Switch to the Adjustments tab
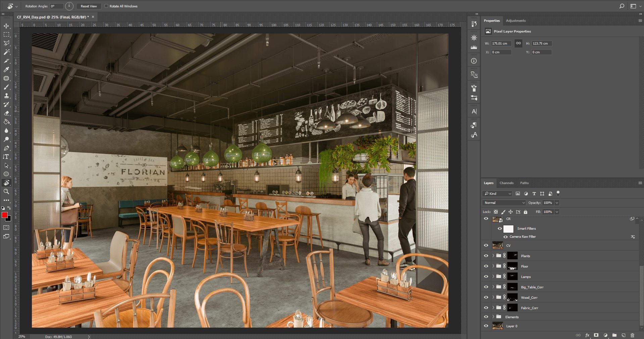Screen dimensions: 644x339 [516, 21]
